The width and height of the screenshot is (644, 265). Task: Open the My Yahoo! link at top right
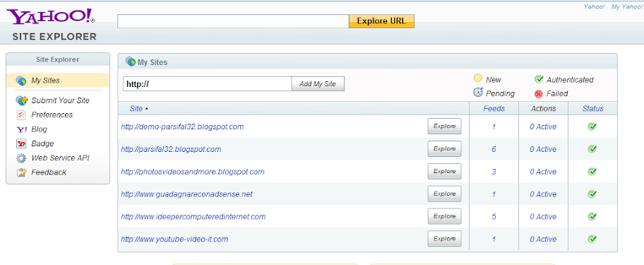point(627,7)
